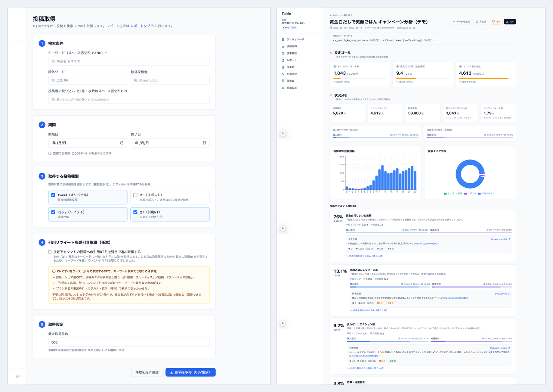Image resolution: width=553 pixels, height=392 pixels.
Task: Click the 再生成 refresh icon button
Action: [481, 22]
